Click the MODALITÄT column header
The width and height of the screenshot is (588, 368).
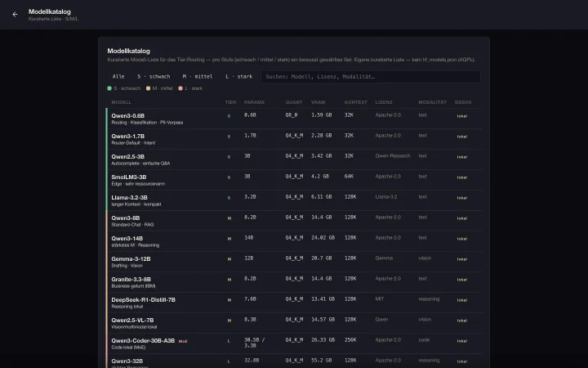click(432, 102)
